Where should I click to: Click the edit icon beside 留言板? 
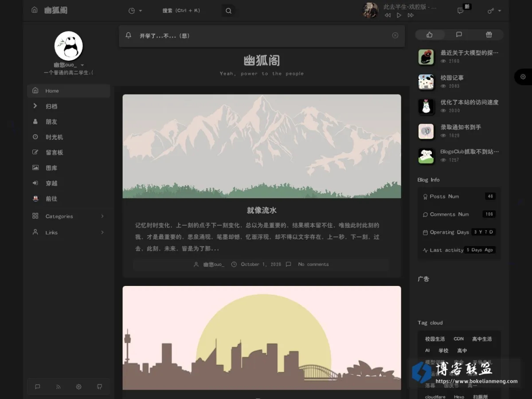[x=35, y=152]
